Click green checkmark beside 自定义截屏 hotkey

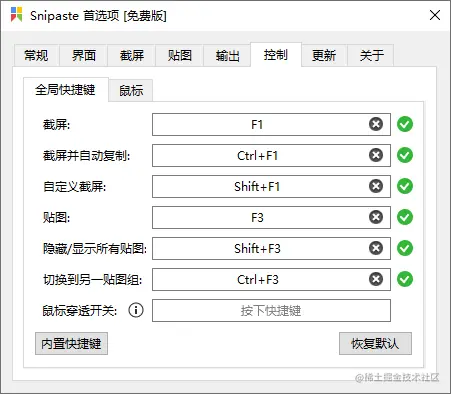(x=405, y=186)
